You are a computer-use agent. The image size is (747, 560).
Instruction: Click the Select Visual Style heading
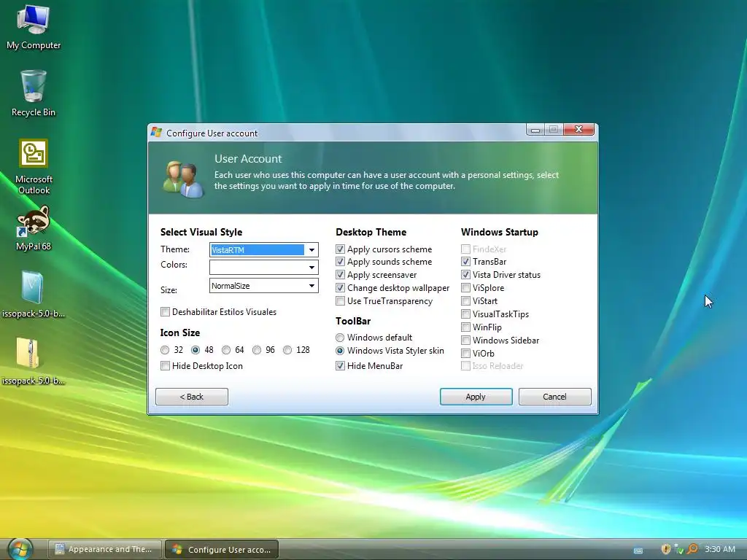click(201, 232)
